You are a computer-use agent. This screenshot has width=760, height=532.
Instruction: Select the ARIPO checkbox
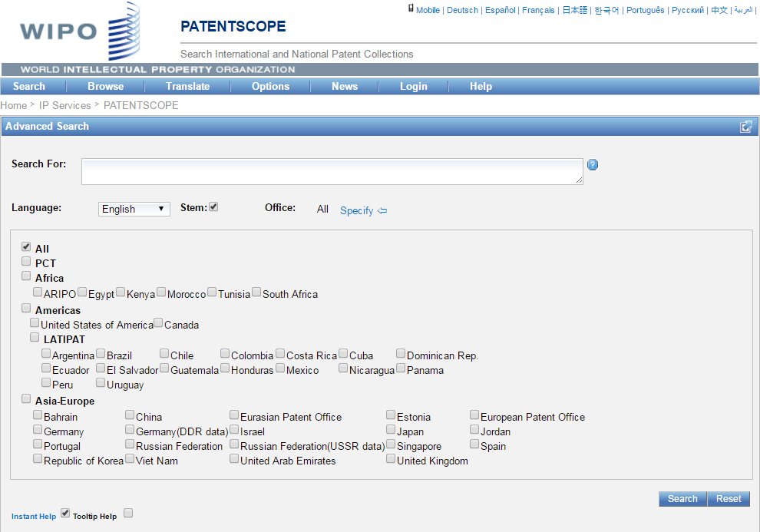pyautogui.click(x=38, y=292)
